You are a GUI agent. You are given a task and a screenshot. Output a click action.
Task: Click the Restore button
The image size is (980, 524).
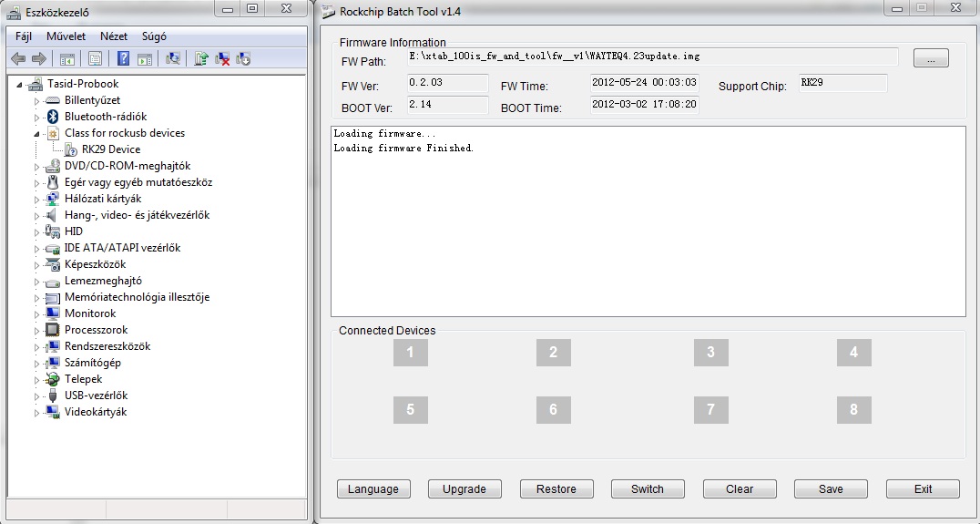coord(556,489)
